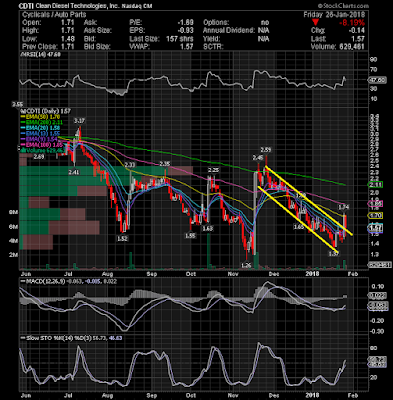Screen dimensions: 393x400
Task: Click the 8M volume axis label
Action: pyautogui.click(x=13, y=212)
